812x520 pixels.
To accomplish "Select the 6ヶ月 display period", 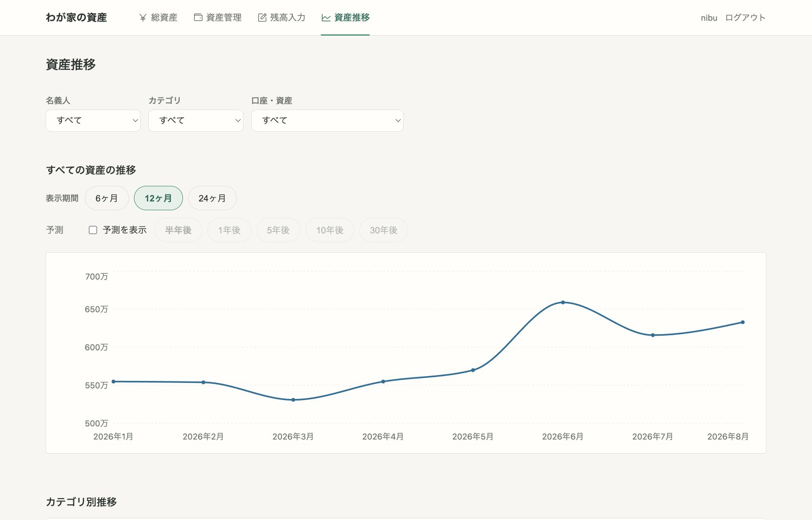I will tap(107, 198).
